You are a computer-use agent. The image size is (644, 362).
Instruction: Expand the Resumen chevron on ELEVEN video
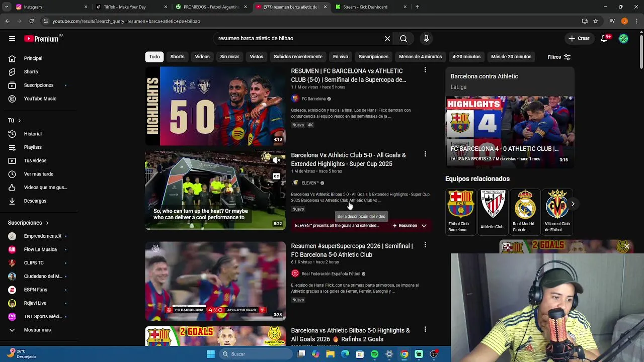pyautogui.click(x=424, y=226)
